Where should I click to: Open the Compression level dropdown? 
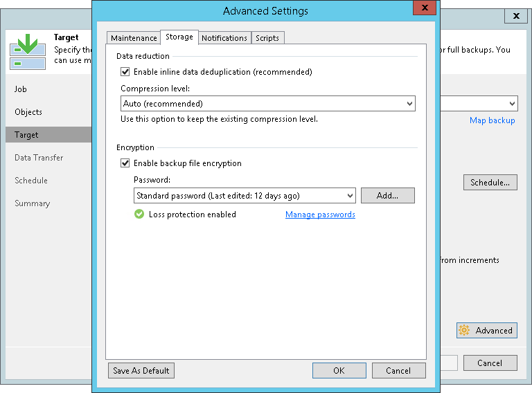click(267, 104)
